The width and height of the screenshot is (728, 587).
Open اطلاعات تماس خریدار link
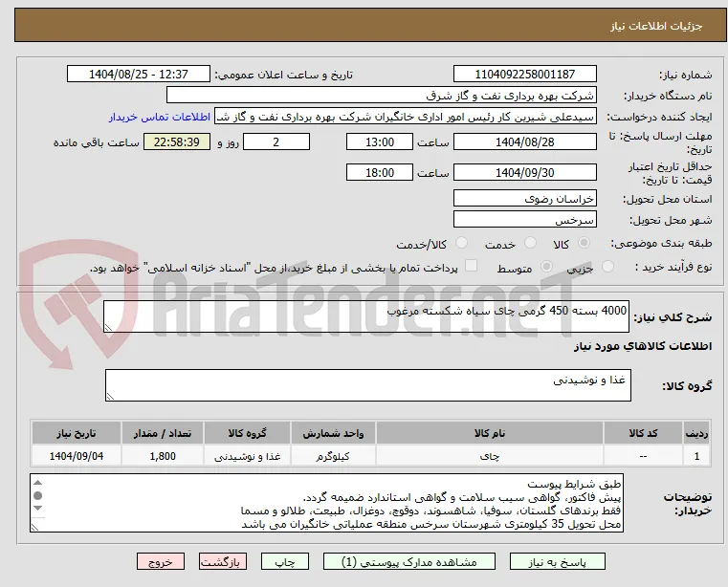[160, 117]
